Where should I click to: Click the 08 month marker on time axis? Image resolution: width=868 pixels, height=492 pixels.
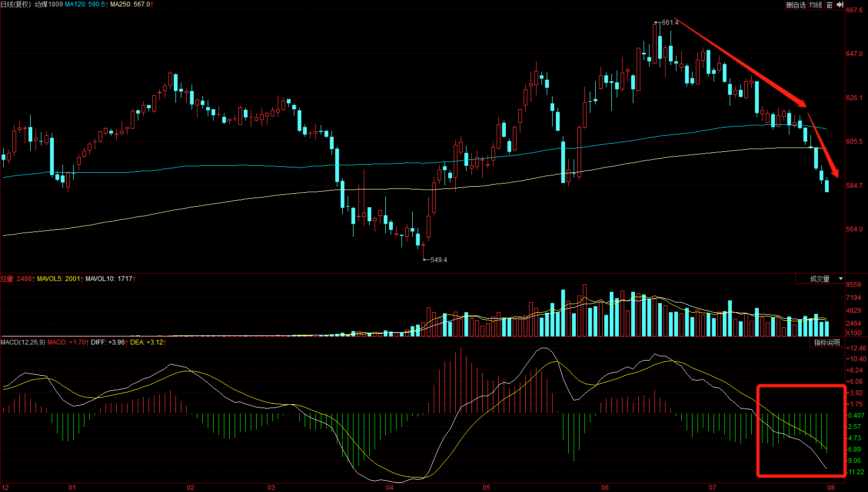[x=831, y=488]
